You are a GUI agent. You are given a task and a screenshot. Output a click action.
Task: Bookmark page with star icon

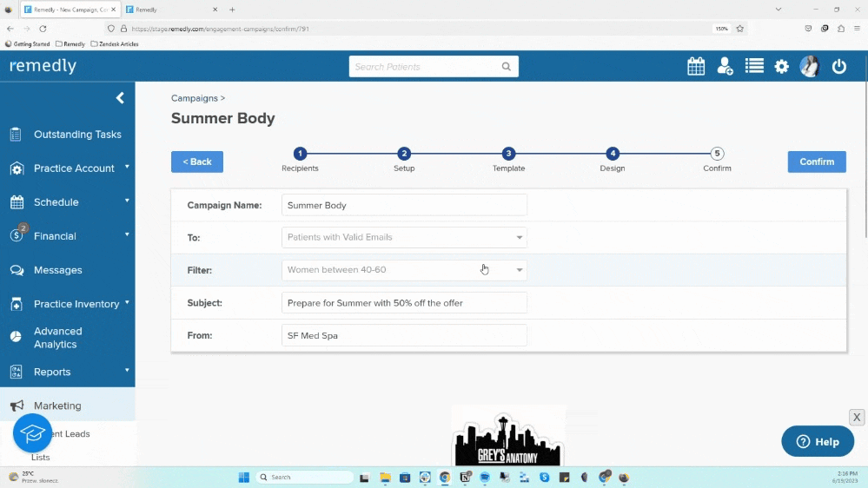pos(740,29)
